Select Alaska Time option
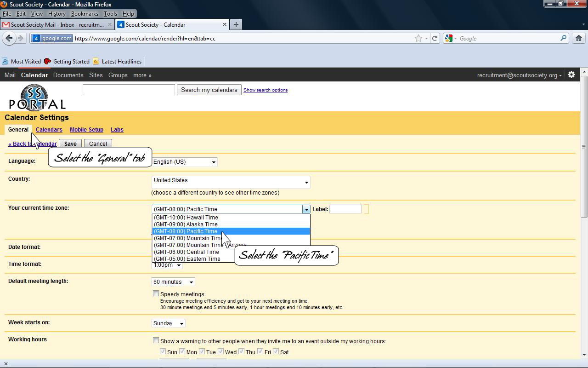The height and width of the screenshot is (368, 588). [x=231, y=224]
